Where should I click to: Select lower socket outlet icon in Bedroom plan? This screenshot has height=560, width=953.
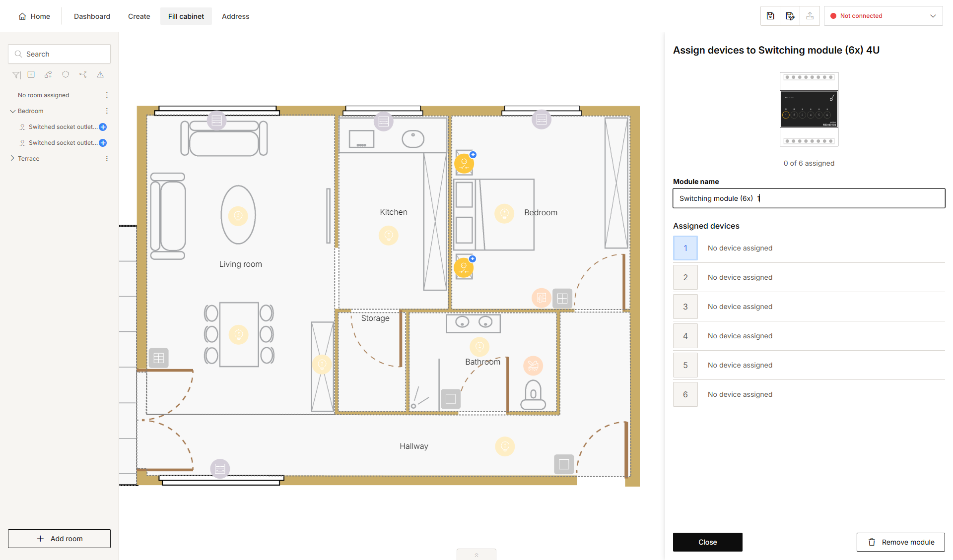click(464, 268)
